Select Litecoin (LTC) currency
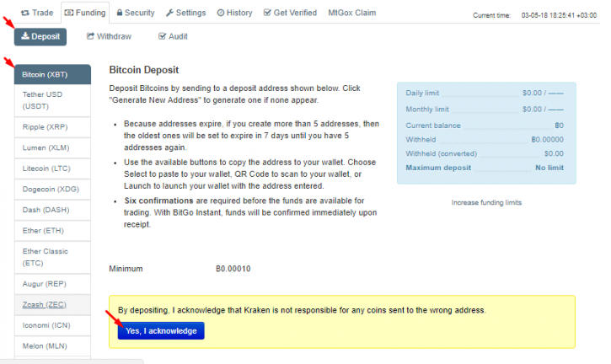Image resolution: width=611 pixels, height=364 pixels. [52, 169]
